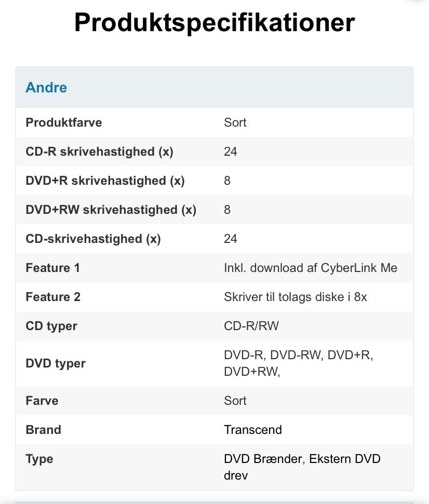Click the DVD+R skrivehastighed (x) label
Screen dimensions: 429x504
click(105, 181)
